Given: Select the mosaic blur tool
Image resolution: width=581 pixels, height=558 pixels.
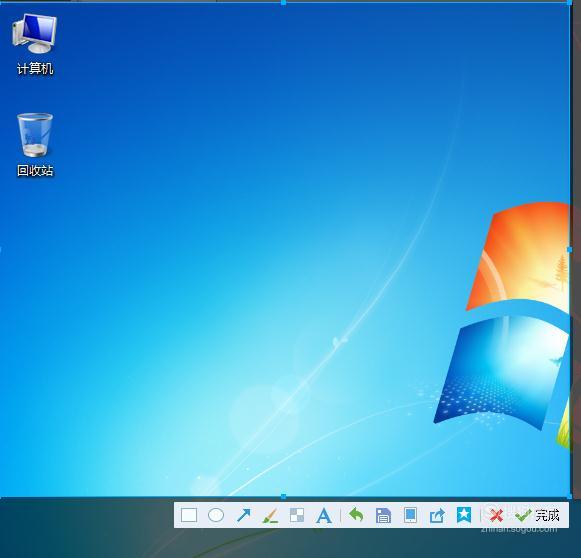Looking at the screenshot, I should pos(297,515).
